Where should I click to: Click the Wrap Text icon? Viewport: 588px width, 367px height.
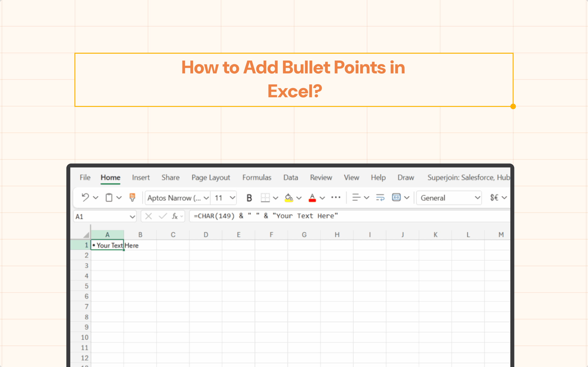[x=380, y=197]
